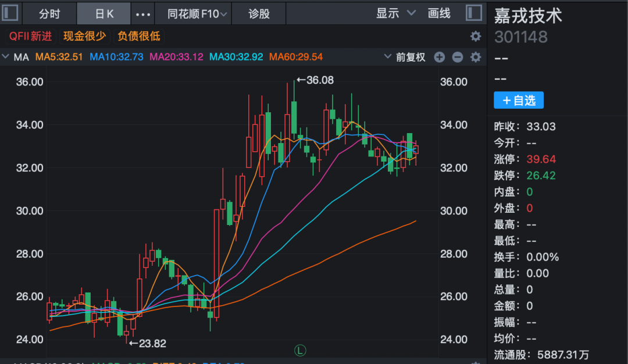Image resolution: width=628 pixels, height=364 pixels.
Task: Select the 日K daily candlestick tab
Action: tap(105, 13)
